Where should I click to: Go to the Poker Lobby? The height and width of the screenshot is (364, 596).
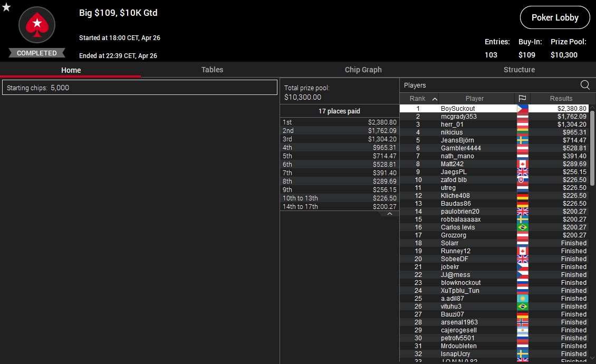[x=555, y=17]
